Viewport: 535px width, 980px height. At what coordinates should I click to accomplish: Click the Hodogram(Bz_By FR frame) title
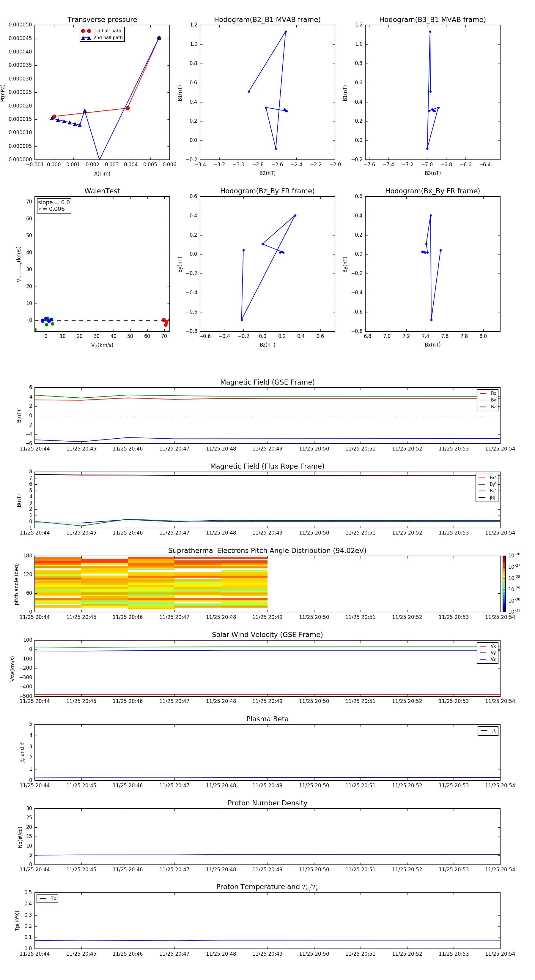coord(267,191)
